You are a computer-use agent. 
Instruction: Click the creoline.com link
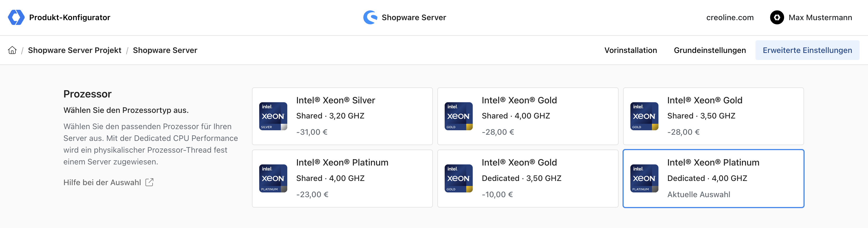[730, 17]
